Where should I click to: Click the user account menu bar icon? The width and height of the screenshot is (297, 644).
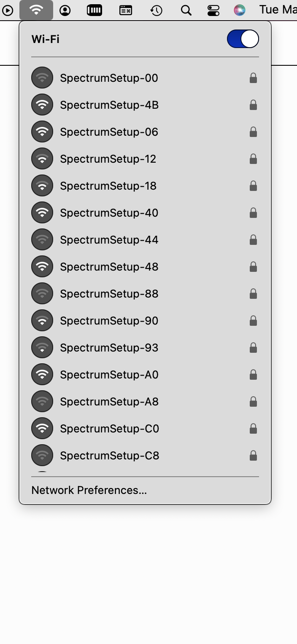pos(65,10)
